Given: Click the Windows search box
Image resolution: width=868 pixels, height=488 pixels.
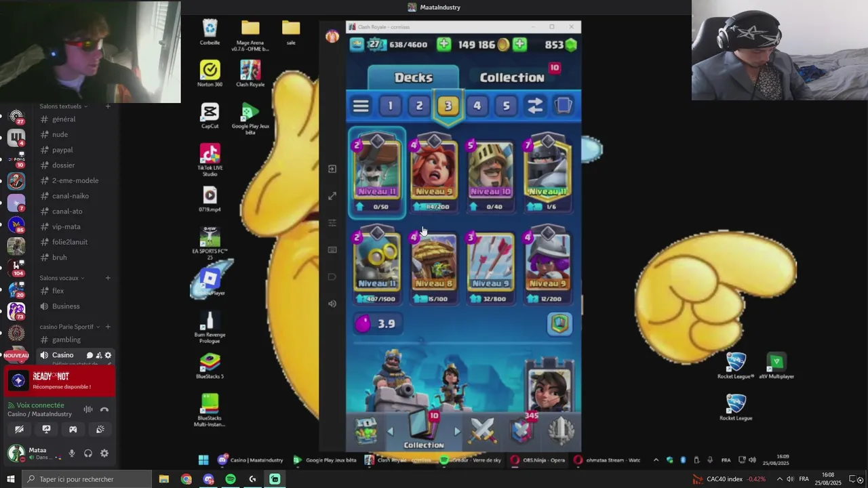Looking at the screenshot, I should 86,479.
